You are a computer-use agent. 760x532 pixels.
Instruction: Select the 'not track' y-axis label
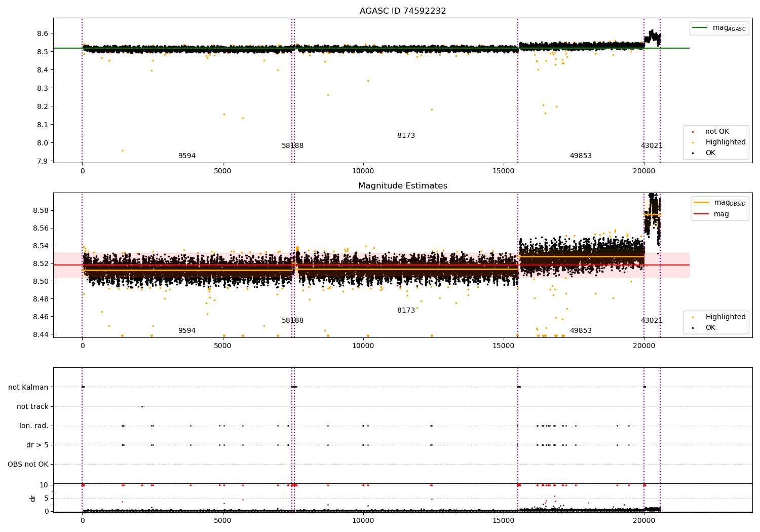[x=32, y=407]
